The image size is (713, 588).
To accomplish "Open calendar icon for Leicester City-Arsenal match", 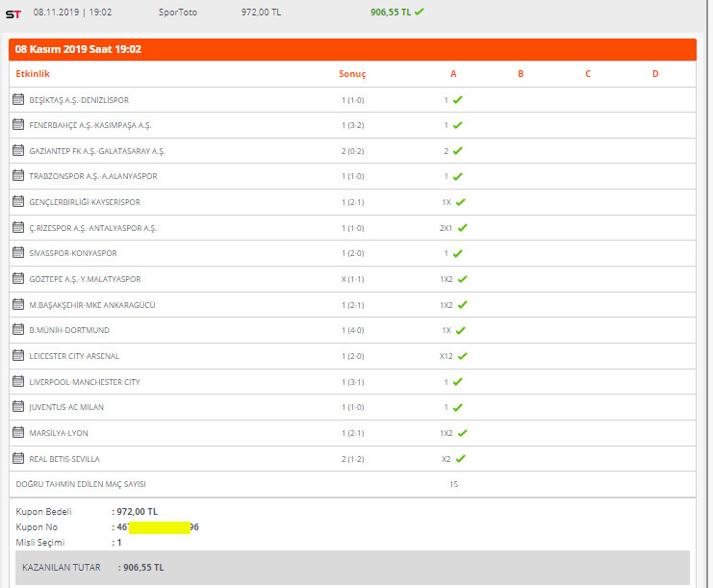I will click(x=18, y=355).
